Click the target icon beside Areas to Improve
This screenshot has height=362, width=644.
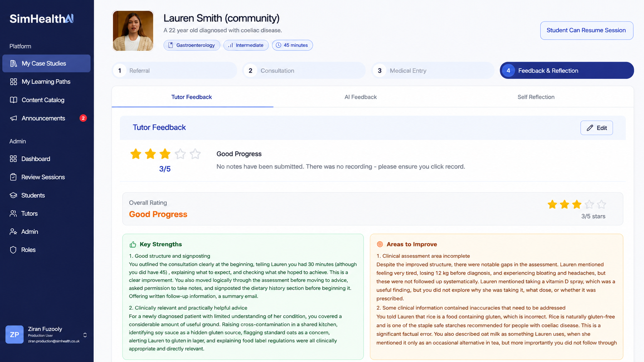click(x=380, y=244)
